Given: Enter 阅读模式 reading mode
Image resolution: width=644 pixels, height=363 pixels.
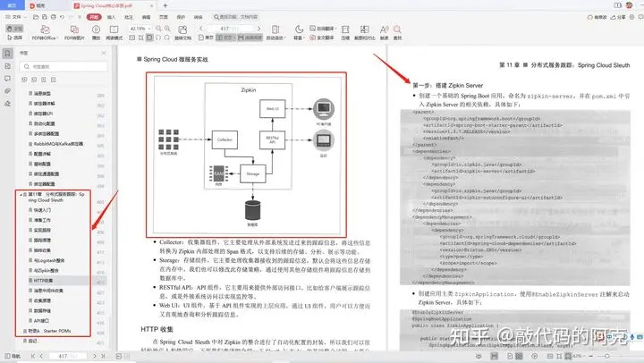Looking at the screenshot, I should [x=114, y=32].
